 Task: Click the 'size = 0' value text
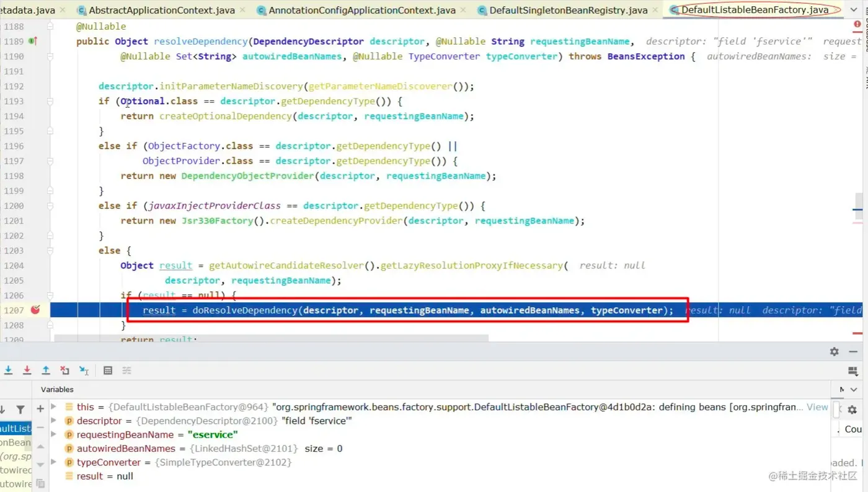point(323,449)
